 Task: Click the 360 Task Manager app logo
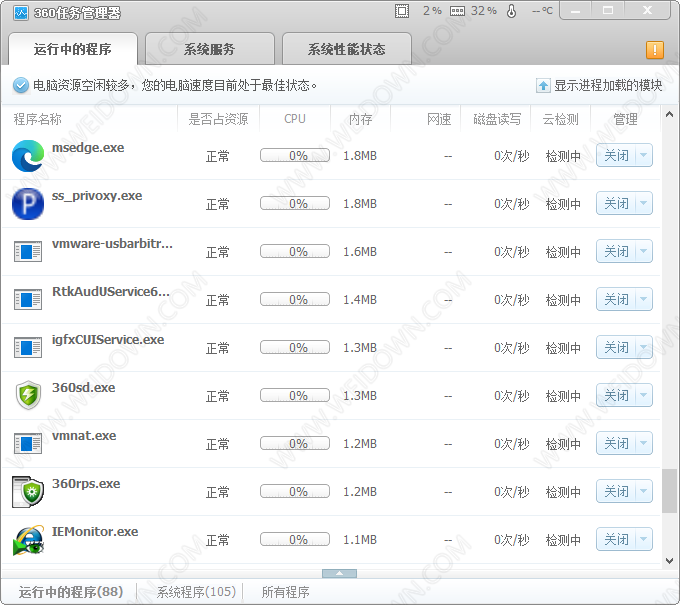tap(20, 13)
